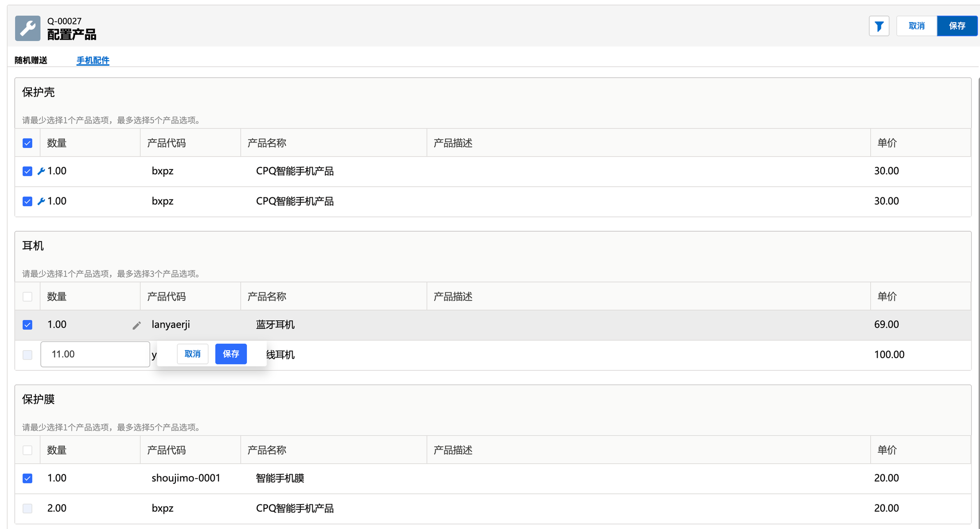Switch to the 随机赠送 tab
Screen dimensions: 980x529
31,60
